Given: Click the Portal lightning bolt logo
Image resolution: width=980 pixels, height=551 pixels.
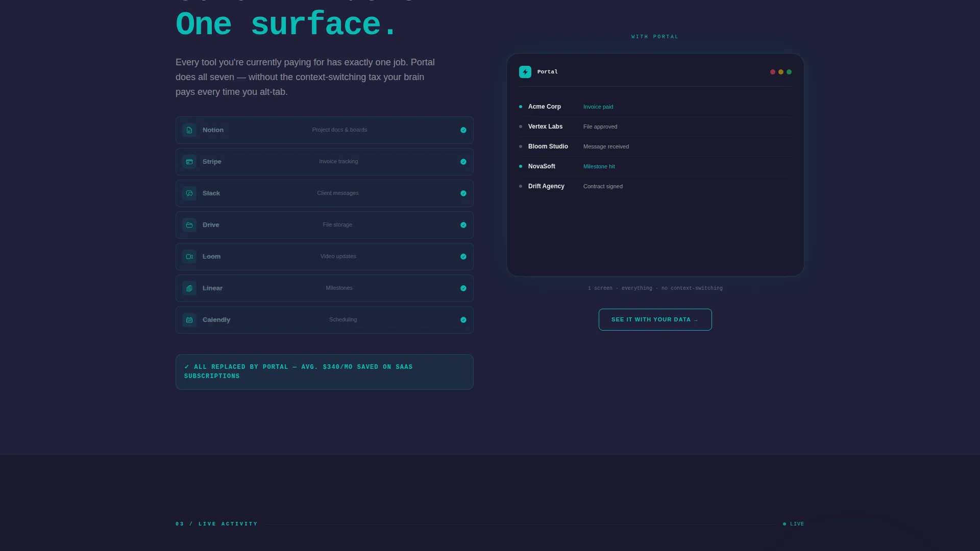Looking at the screenshot, I should pos(525,72).
